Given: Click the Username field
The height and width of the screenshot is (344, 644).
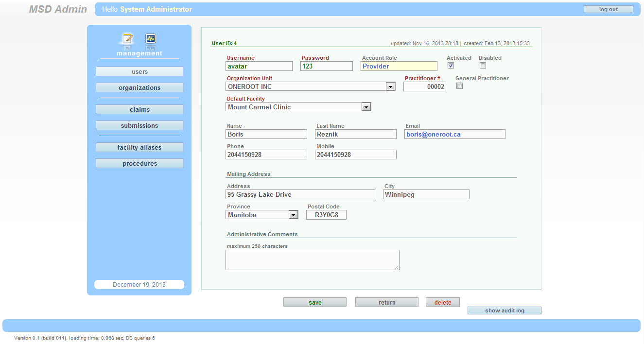Looking at the screenshot, I should (259, 66).
